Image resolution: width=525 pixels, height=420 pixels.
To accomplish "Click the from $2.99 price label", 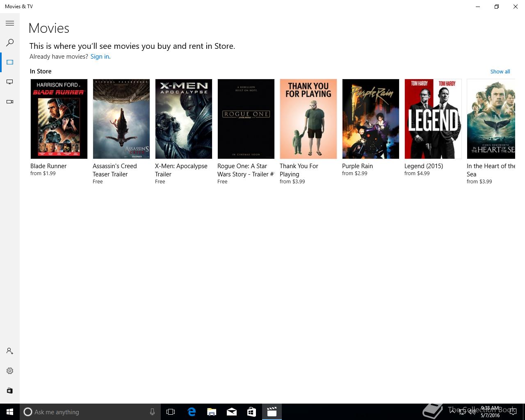I will (x=355, y=173).
